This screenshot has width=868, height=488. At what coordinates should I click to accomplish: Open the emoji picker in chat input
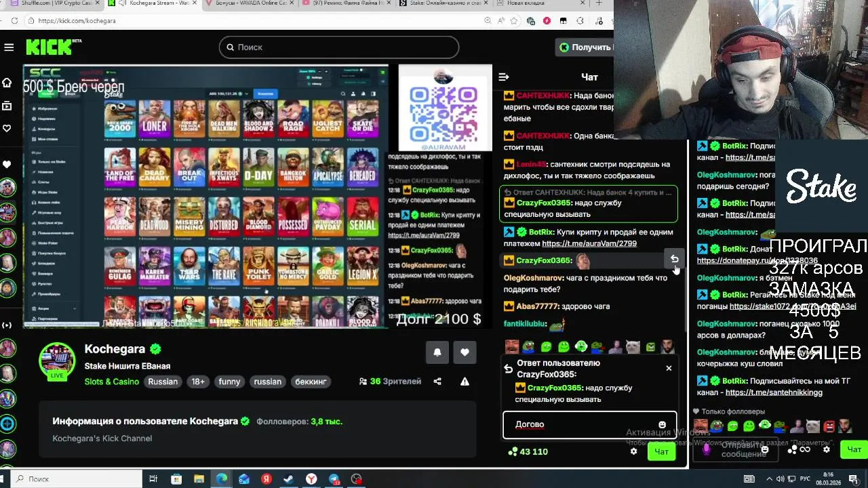(662, 425)
